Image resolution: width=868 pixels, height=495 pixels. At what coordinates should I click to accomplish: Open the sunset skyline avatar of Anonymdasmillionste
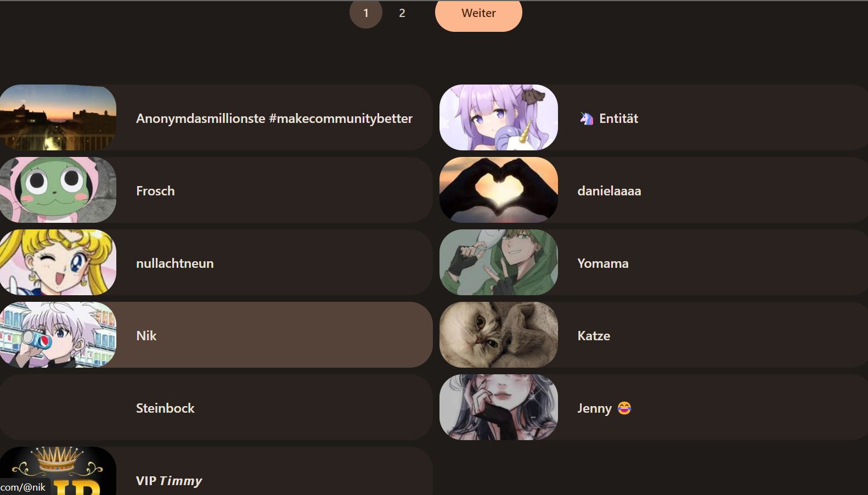[x=58, y=117]
